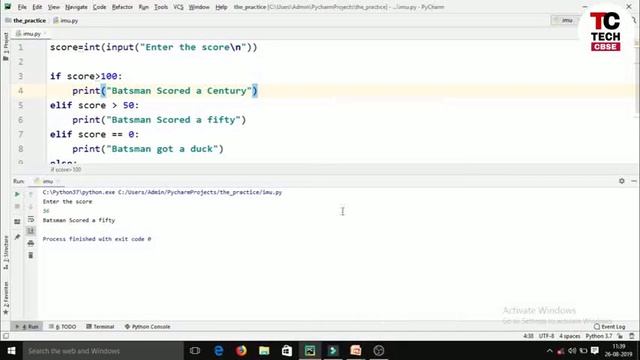The image size is (640, 360).
Task: Open the Windows Start menu
Action: pyautogui.click(x=11, y=351)
